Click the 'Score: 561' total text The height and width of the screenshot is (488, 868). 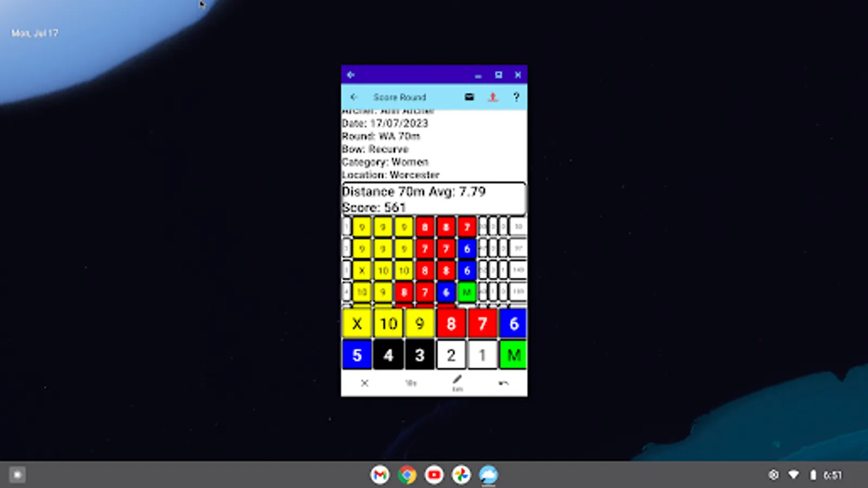(374, 207)
